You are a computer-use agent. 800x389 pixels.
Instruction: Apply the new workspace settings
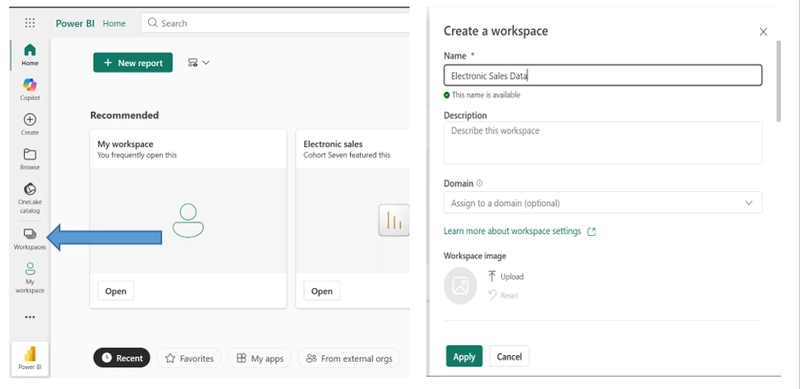(464, 356)
